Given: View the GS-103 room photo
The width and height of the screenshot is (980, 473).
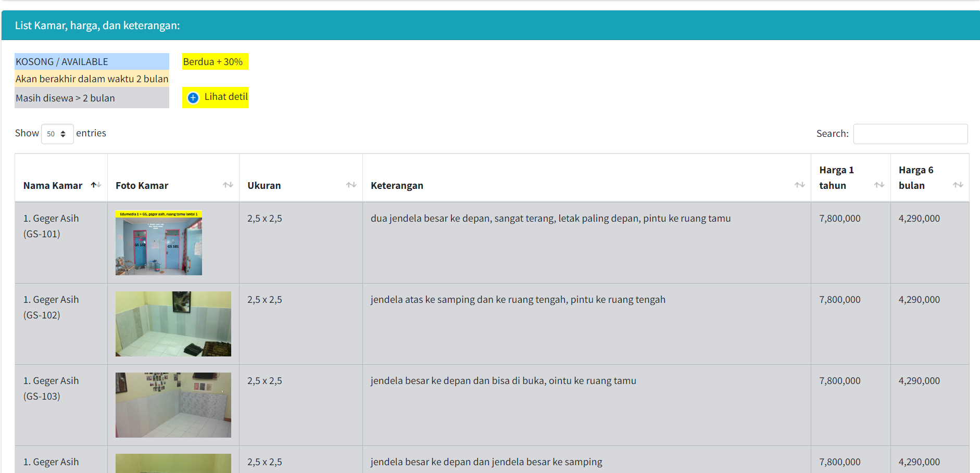Looking at the screenshot, I should click(x=173, y=405).
